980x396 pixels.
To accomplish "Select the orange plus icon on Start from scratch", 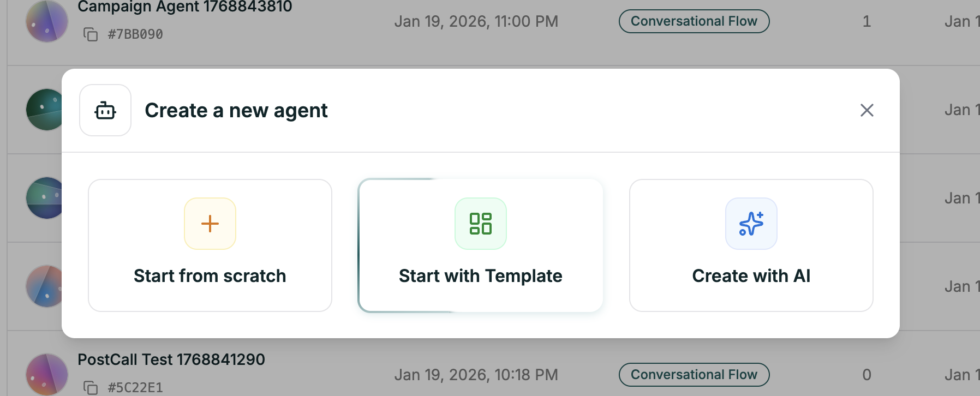I will pyautogui.click(x=210, y=223).
